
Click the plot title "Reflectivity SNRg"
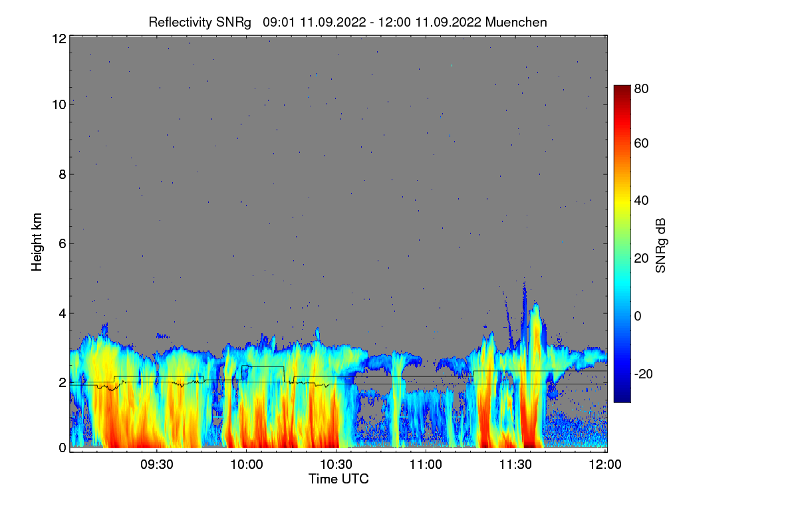point(199,22)
